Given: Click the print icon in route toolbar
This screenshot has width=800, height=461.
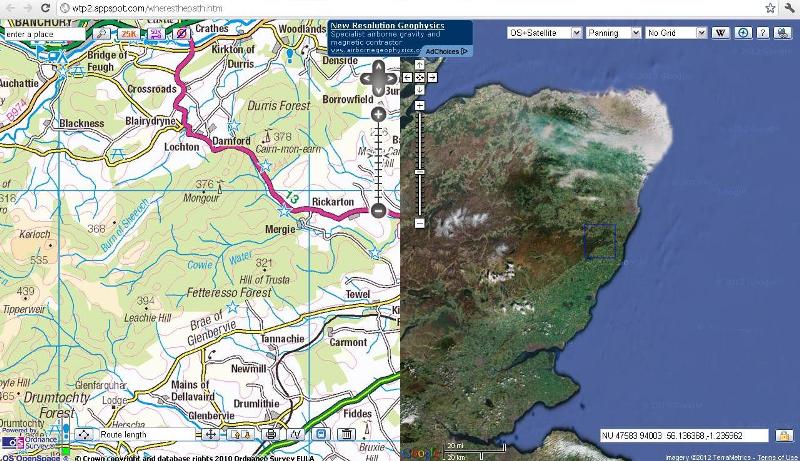Looking at the screenshot, I should click(271, 434).
